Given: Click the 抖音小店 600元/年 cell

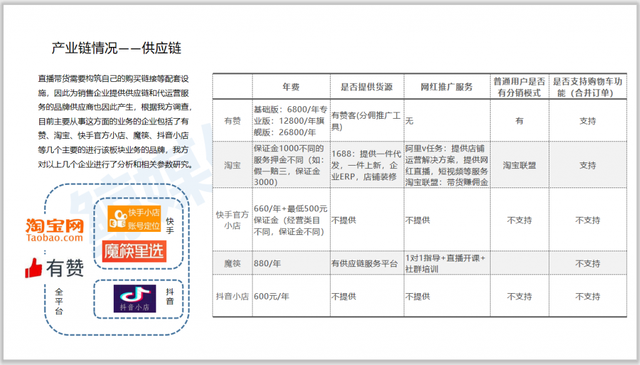Looking at the screenshot, I should coord(291,296).
